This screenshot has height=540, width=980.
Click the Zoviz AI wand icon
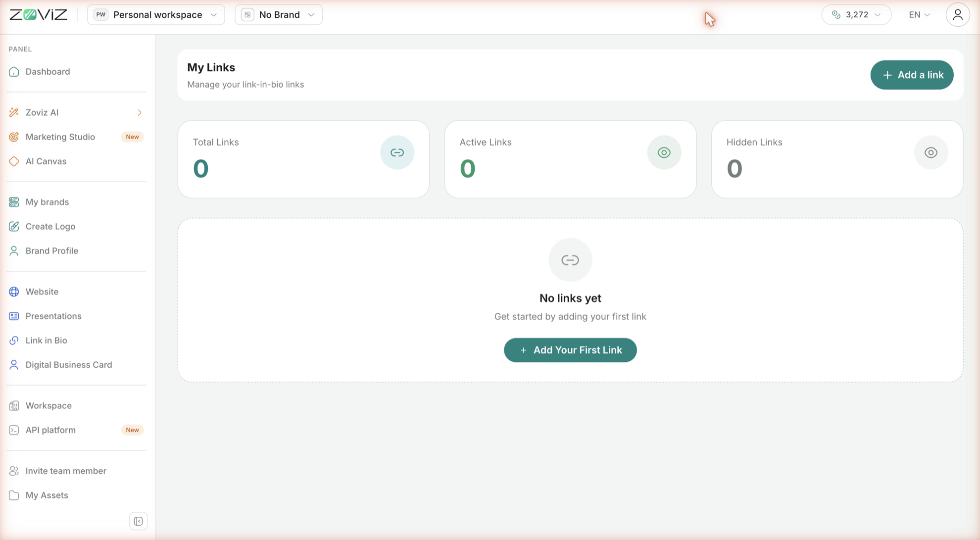click(x=14, y=112)
